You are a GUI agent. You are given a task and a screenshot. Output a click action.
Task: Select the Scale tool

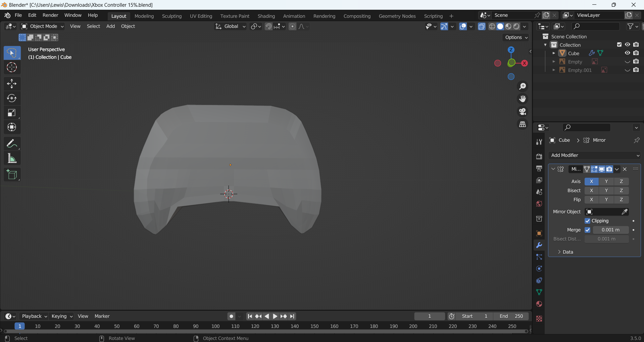coord(12,113)
